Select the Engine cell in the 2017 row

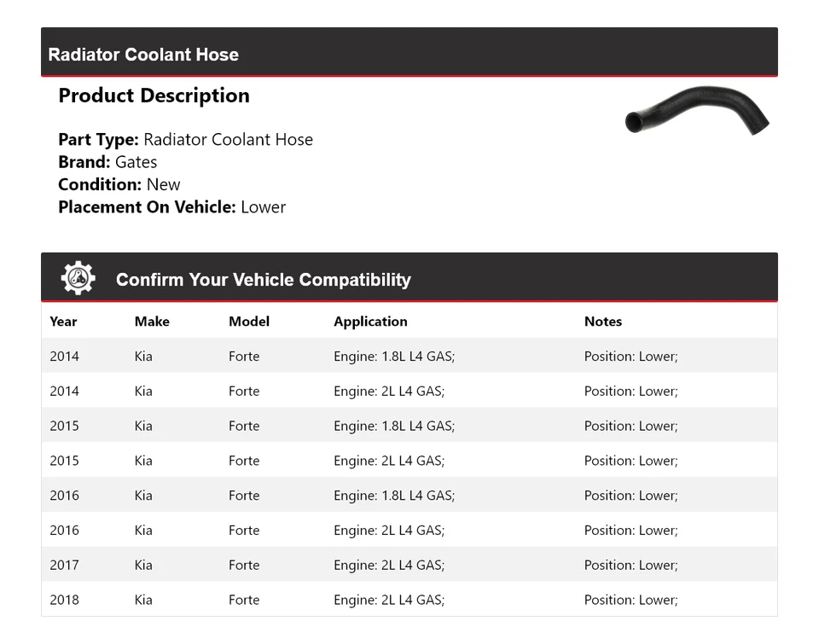click(x=389, y=565)
